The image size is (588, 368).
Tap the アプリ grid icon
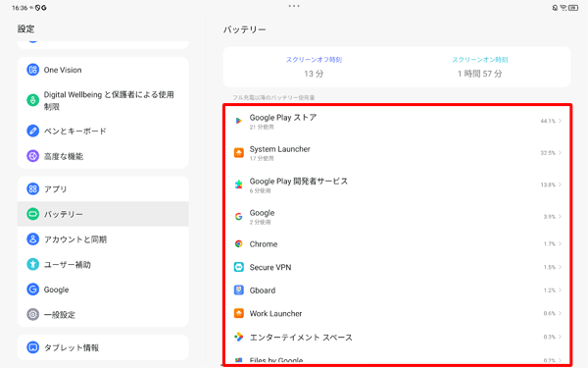click(32, 188)
